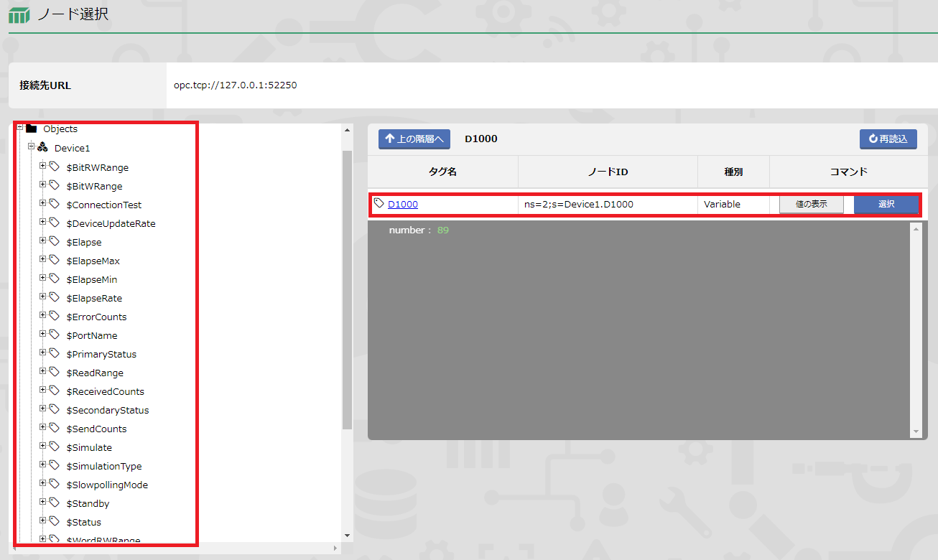Click the タグ名 column header
This screenshot has height=560, width=938.
coord(443,172)
